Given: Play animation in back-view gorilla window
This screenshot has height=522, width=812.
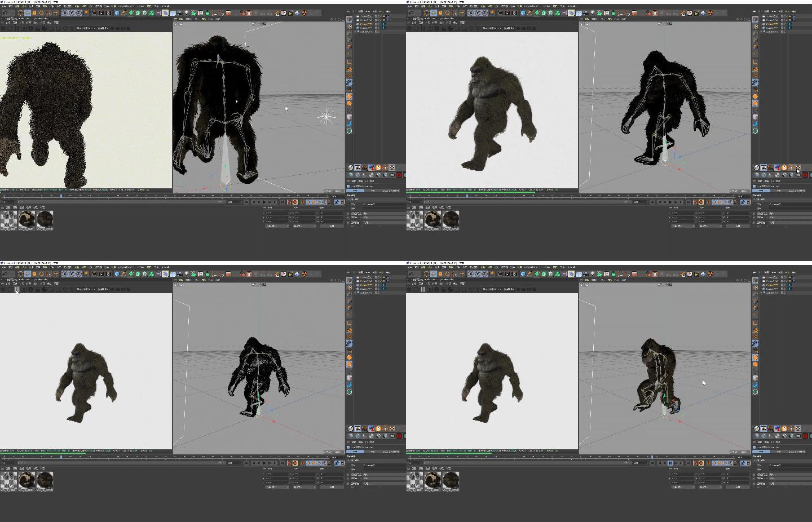Looking at the screenshot, I should (264, 202).
